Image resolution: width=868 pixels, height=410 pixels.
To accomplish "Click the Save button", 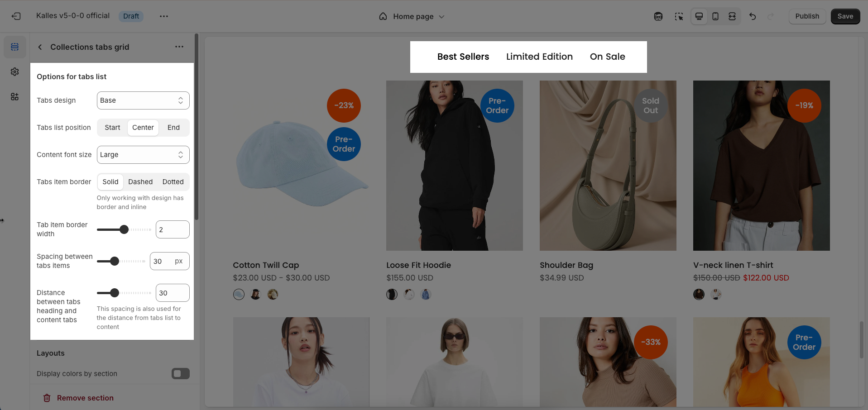I will 845,16.
